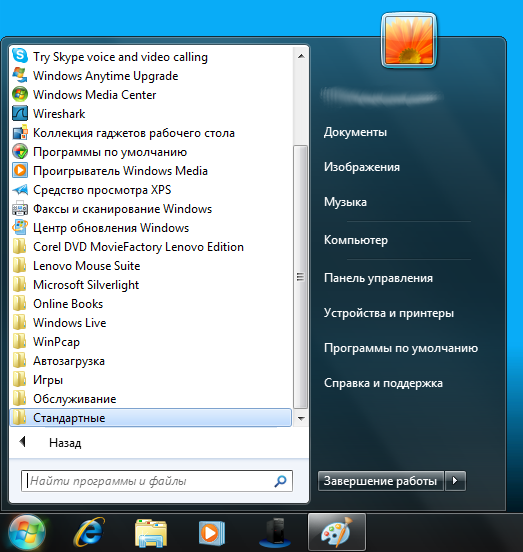523x552 pixels.
Task: Open Компьютер from the right pane
Action: (x=356, y=240)
